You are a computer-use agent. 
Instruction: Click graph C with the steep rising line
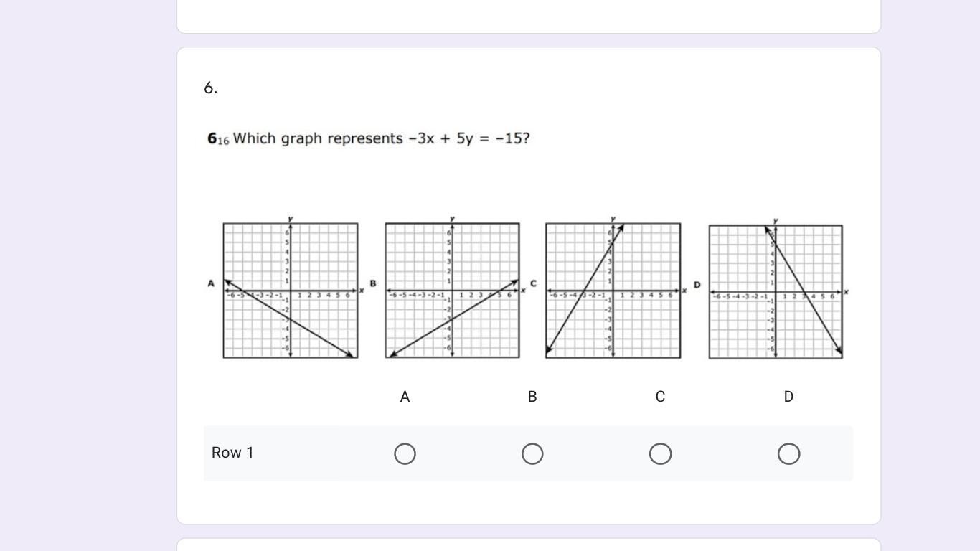point(613,291)
